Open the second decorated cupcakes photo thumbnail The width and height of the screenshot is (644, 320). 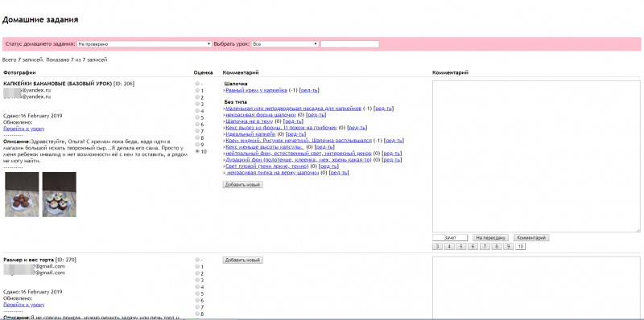coord(59,195)
